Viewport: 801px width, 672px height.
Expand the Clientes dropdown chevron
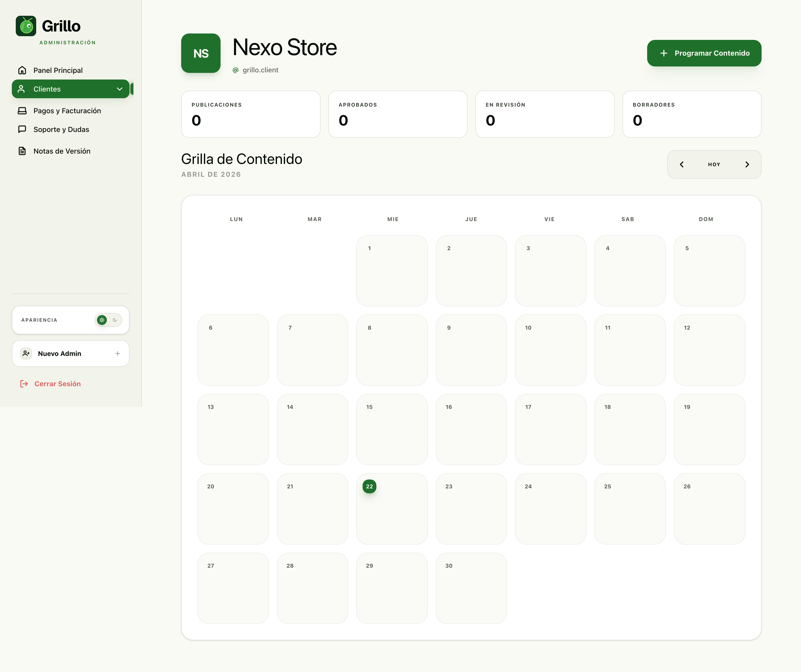click(119, 89)
